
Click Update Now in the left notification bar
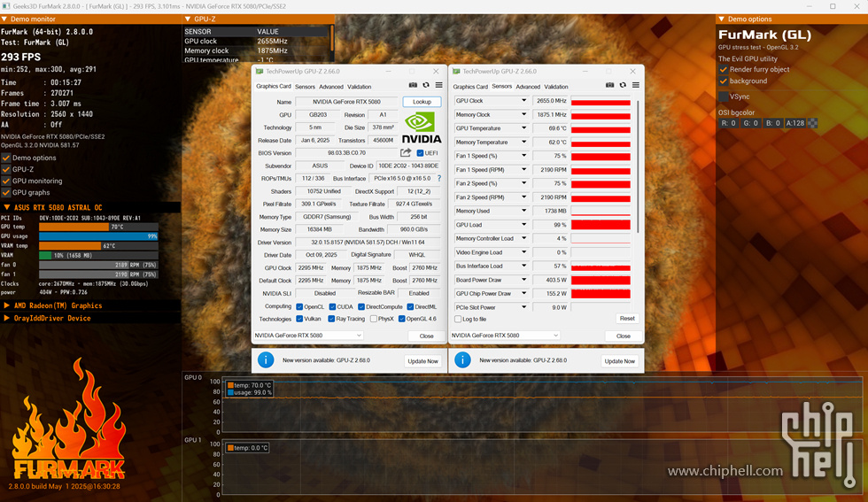click(422, 361)
